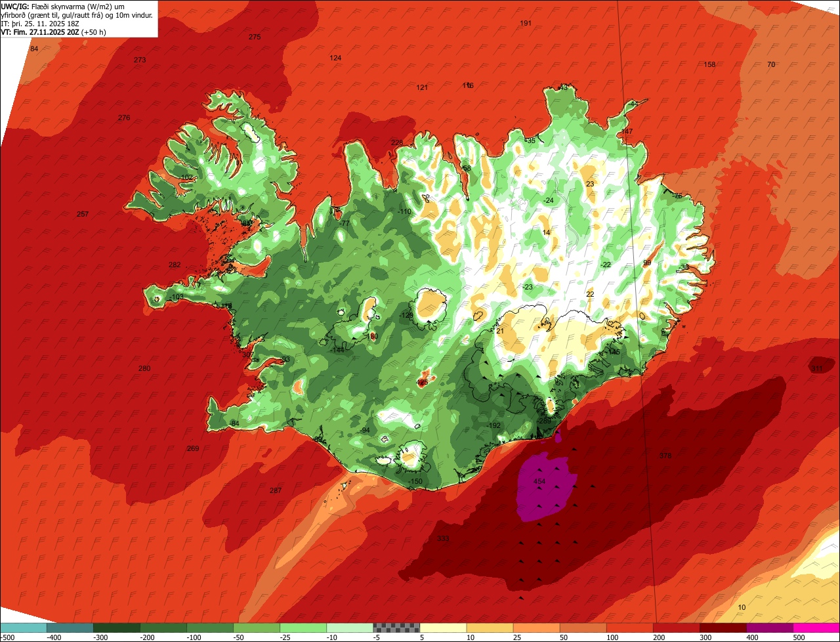Click the 257 label in the western sea
This screenshot has height=642, width=840.
pos(83,215)
